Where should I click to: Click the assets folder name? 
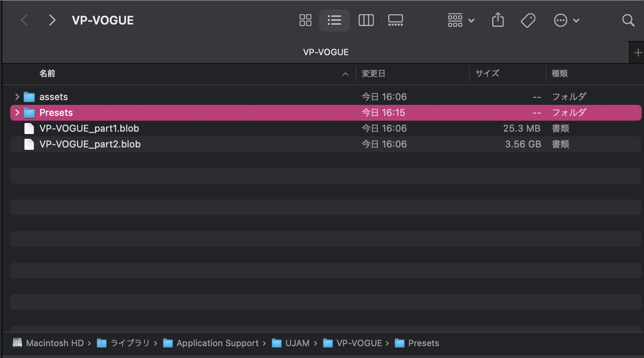click(x=54, y=97)
